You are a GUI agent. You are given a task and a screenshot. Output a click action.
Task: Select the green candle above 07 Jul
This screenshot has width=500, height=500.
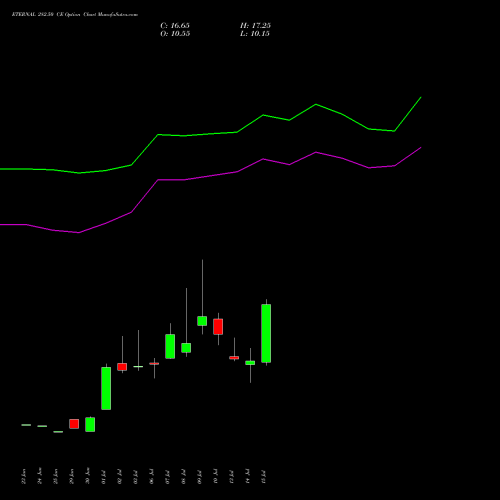[x=170, y=346]
